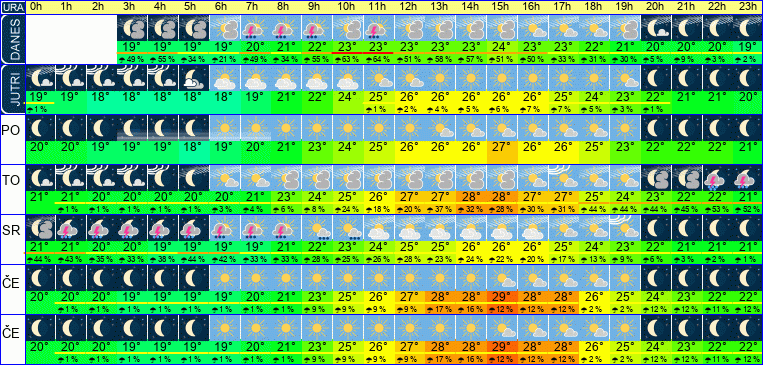Image resolution: width=763 pixels, height=365 pixels.
Task: Select the JUTRI 0h foggy moon icon
Action: point(40,78)
